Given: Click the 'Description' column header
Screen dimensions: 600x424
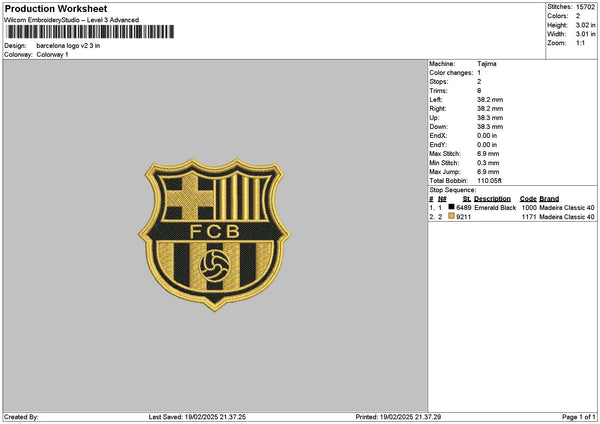Looking at the screenshot, I should click(x=492, y=199).
